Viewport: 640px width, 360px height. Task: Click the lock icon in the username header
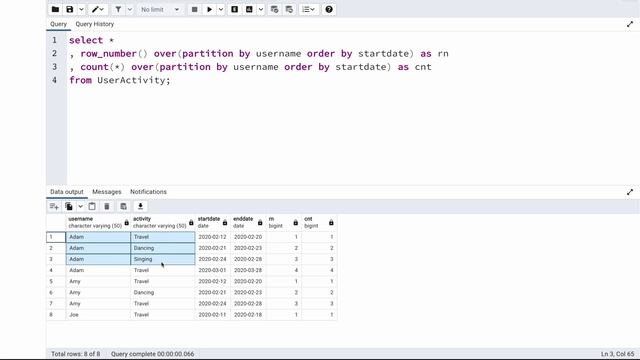pos(127,223)
